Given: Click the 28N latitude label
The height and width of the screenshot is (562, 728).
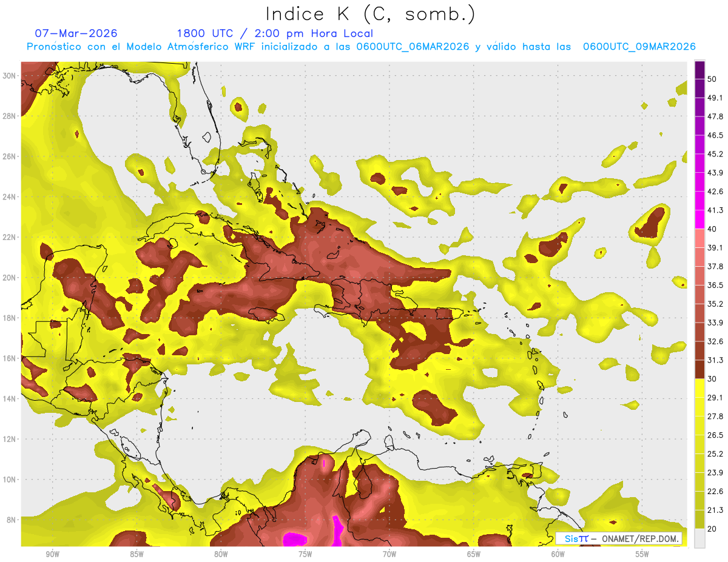Looking at the screenshot, I should [x=10, y=115].
